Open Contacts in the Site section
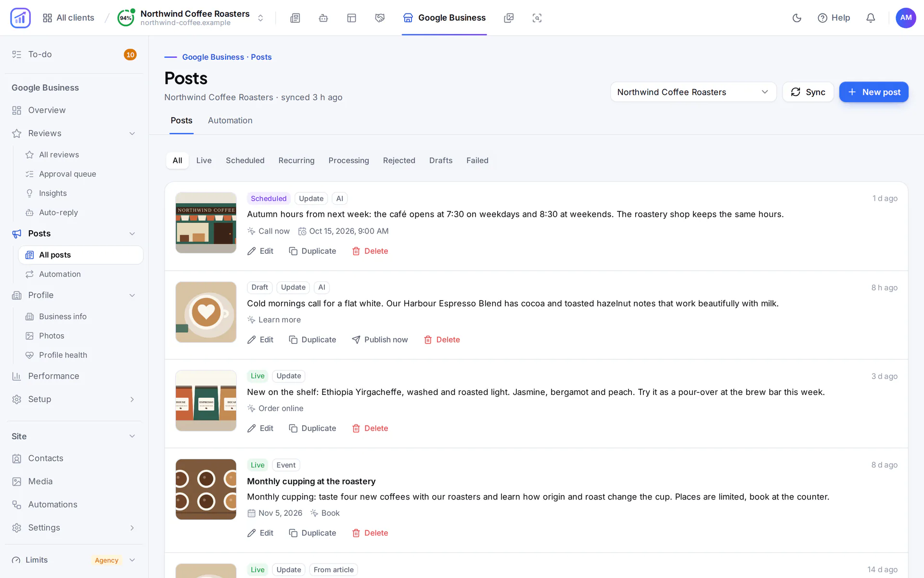 click(74, 459)
